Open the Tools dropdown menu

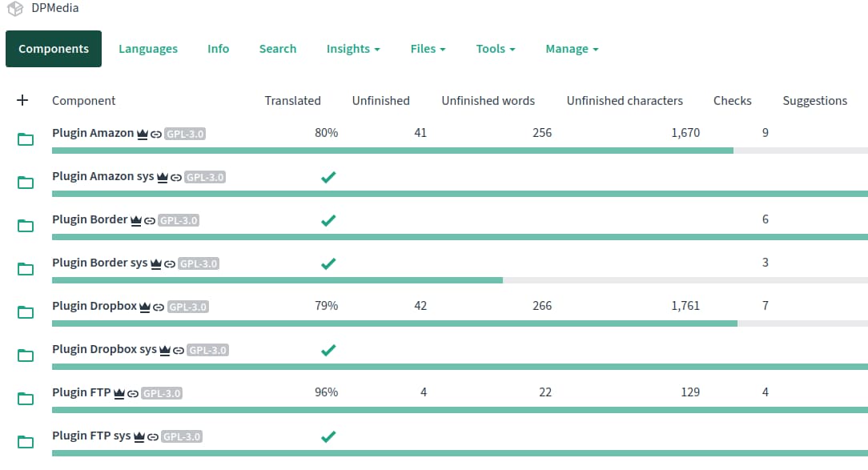495,49
